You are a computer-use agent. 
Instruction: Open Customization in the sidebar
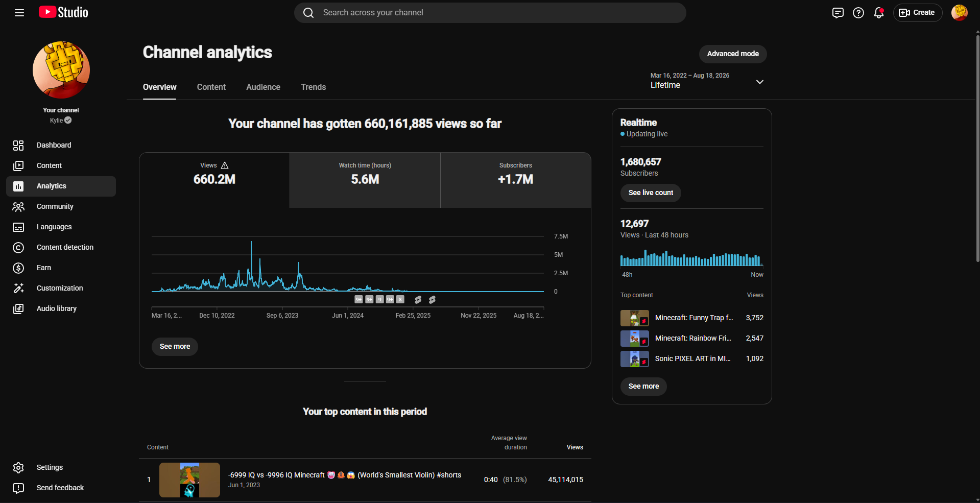coord(61,289)
